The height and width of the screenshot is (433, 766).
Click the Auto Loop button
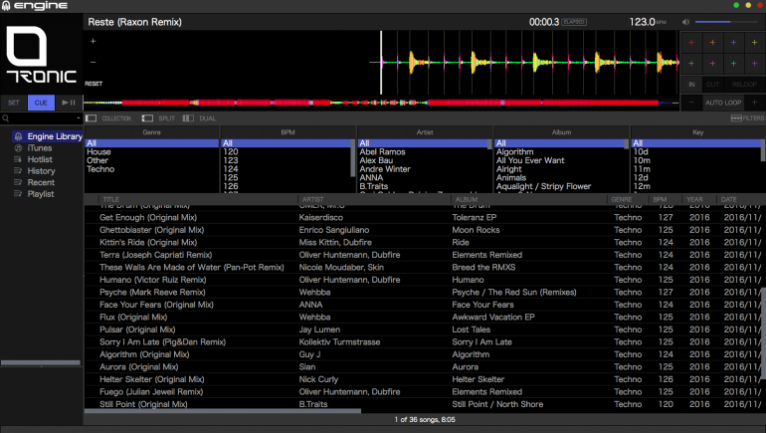coord(722,102)
